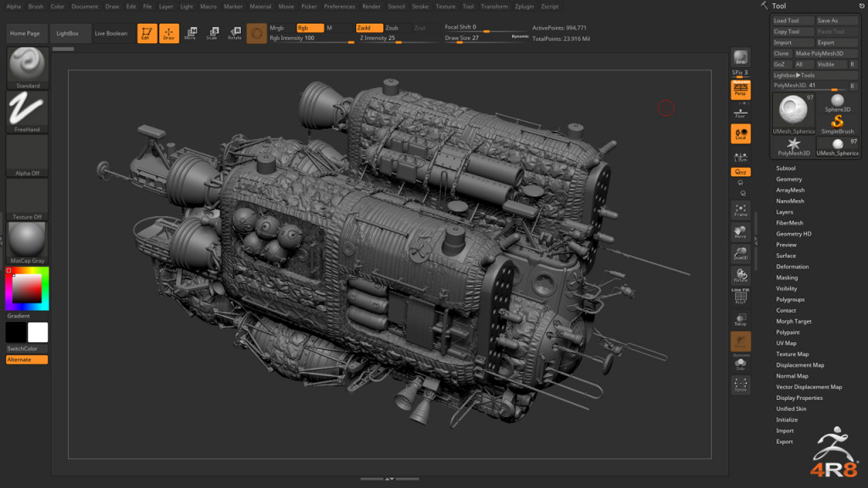The image size is (868, 488).
Task: Open the FreeHand stroke selector
Action: point(27,112)
